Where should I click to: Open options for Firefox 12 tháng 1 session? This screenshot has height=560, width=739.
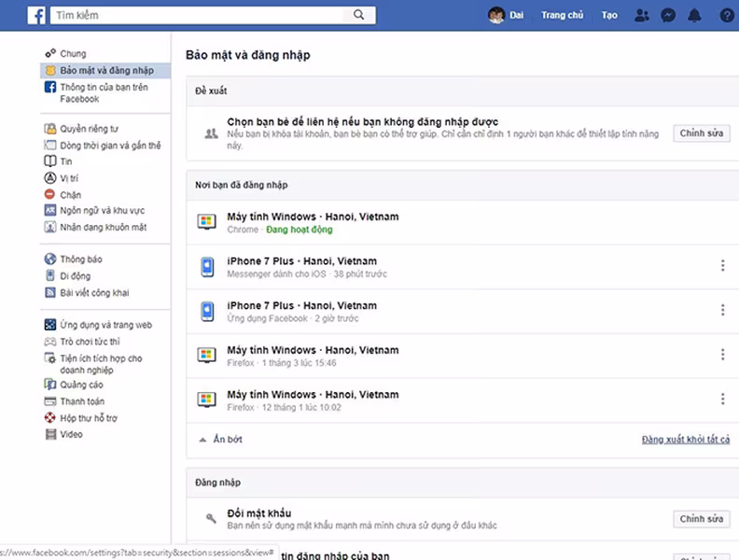pos(722,399)
